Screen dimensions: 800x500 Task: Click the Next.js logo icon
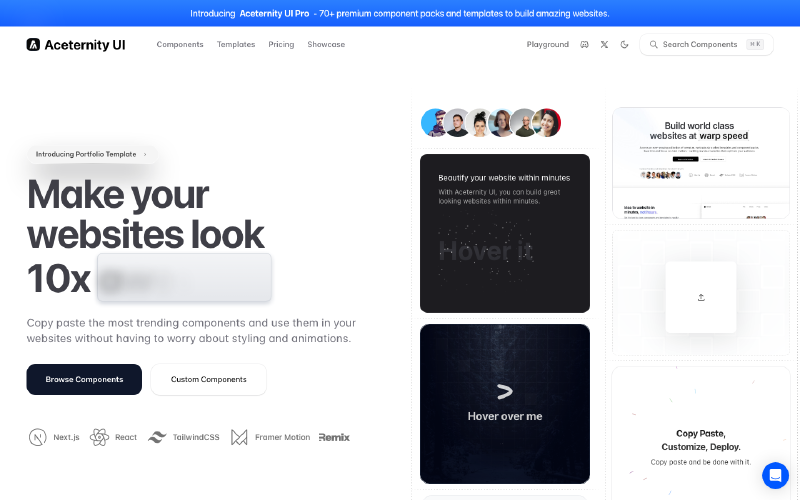[x=38, y=437]
